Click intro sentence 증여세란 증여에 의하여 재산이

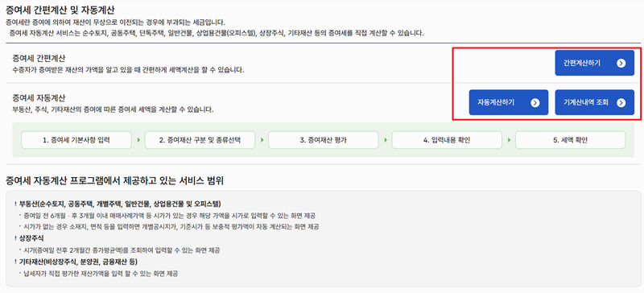coord(115,23)
